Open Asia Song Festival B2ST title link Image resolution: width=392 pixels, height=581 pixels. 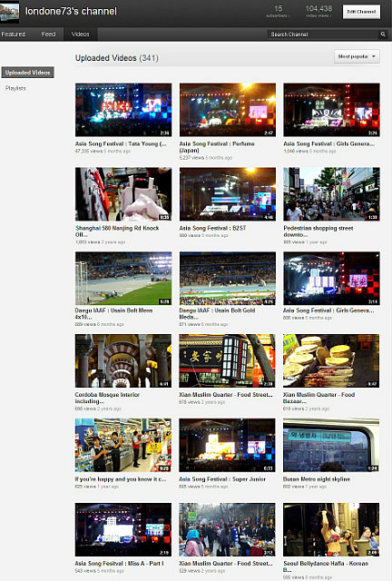coord(212,228)
